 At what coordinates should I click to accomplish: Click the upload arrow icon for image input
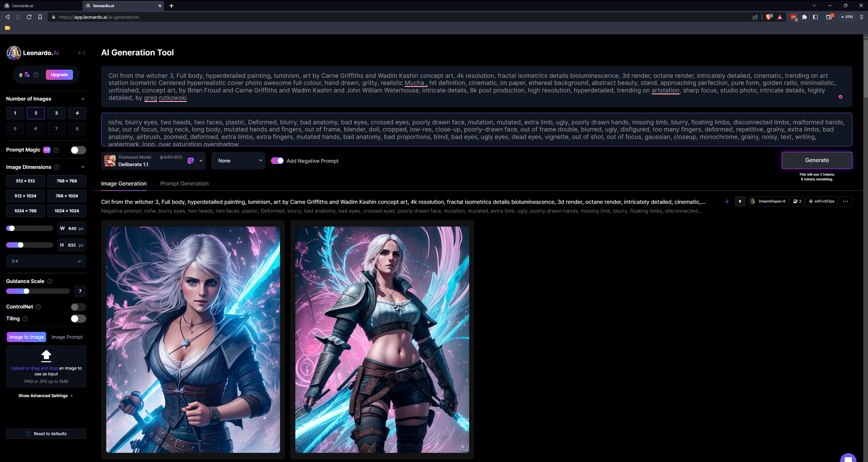coord(46,355)
